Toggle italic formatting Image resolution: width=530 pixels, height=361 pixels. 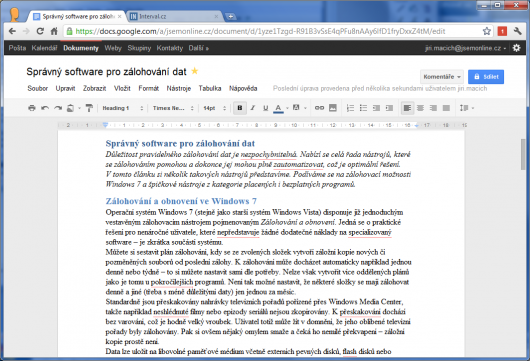click(x=252, y=108)
